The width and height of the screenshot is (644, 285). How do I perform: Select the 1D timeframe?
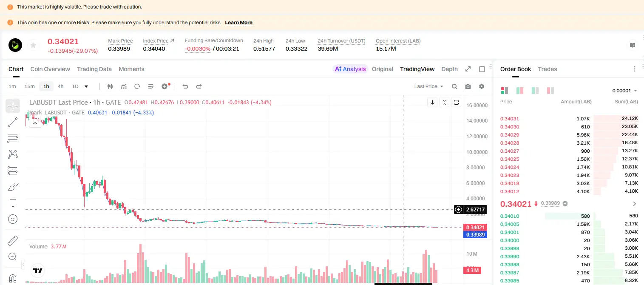[x=75, y=86]
